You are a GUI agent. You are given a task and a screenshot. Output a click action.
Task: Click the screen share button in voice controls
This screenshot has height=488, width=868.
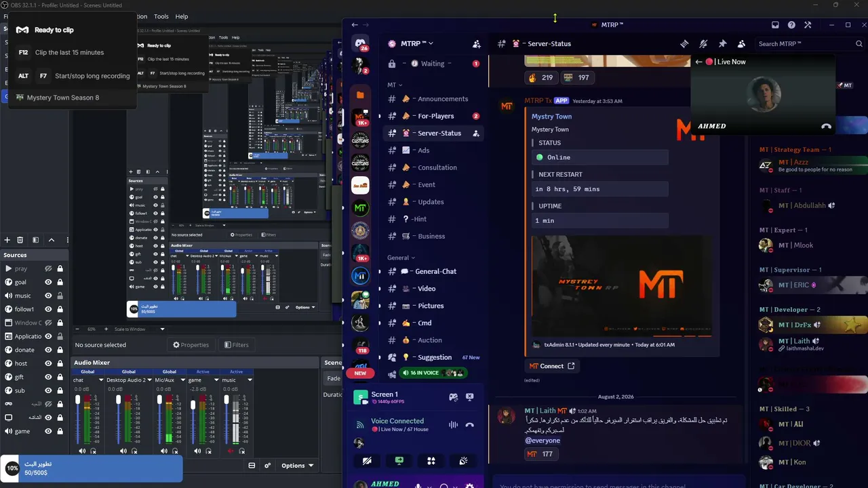pos(399,461)
